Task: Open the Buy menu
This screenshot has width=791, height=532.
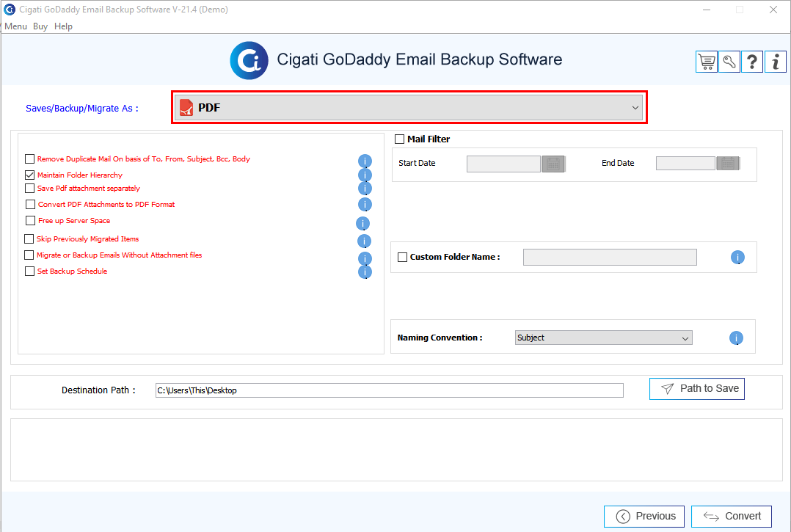Action: tap(40, 26)
